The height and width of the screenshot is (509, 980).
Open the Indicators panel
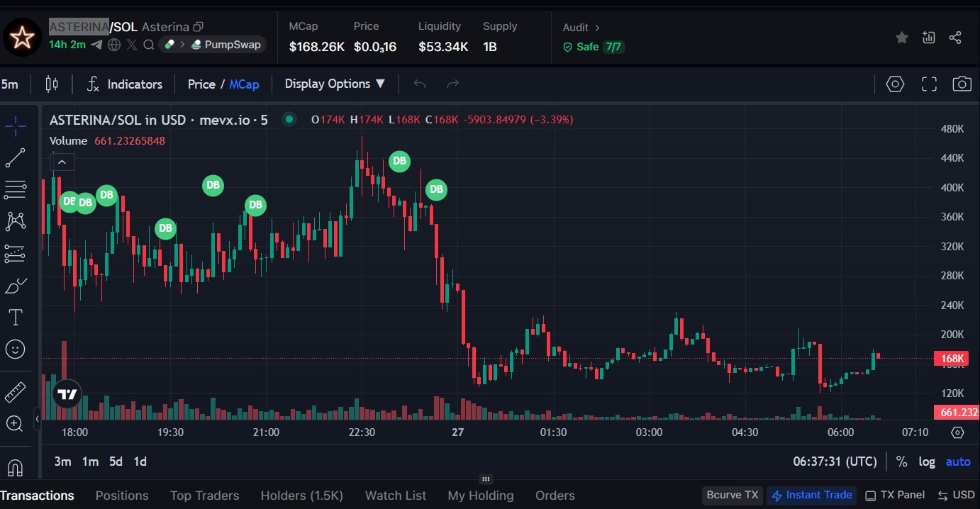pos(124,84)
